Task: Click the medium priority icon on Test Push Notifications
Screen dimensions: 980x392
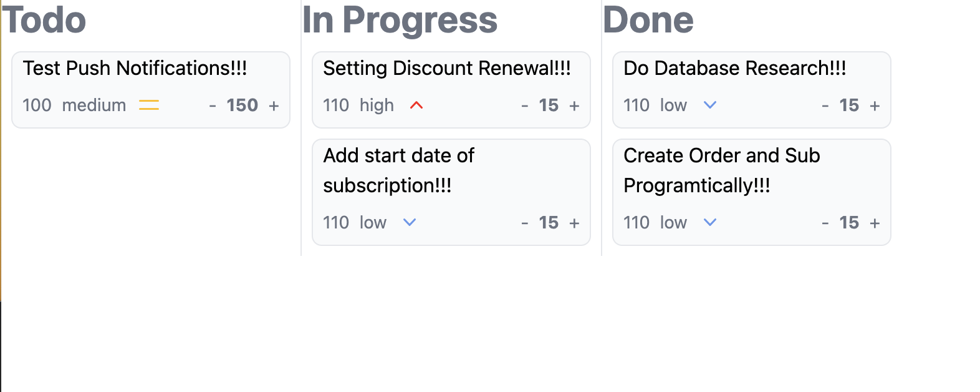Action: coord(149,105)
